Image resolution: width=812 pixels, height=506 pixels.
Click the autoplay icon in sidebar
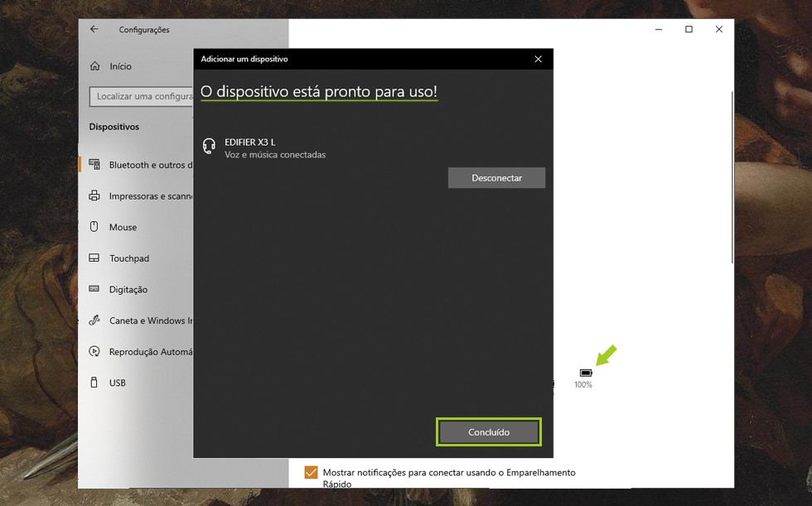tap(94, 351)
